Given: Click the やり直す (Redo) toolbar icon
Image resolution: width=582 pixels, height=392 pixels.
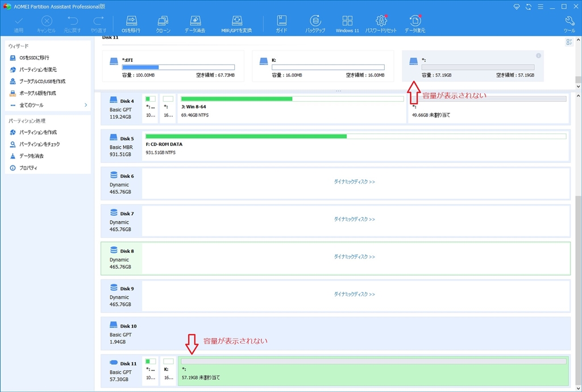Looking at the screenshot, I should pyautogui.click(x=98, y=24).
